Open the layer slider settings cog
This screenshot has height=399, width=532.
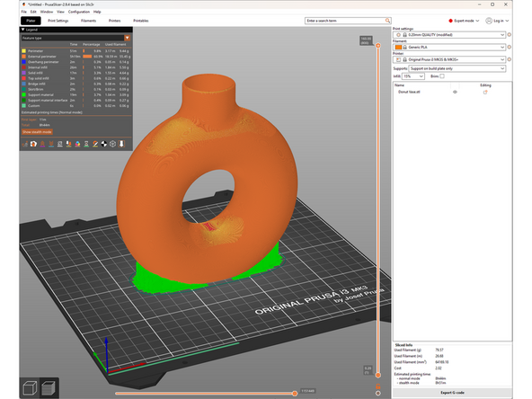click(x=378, y=394)
